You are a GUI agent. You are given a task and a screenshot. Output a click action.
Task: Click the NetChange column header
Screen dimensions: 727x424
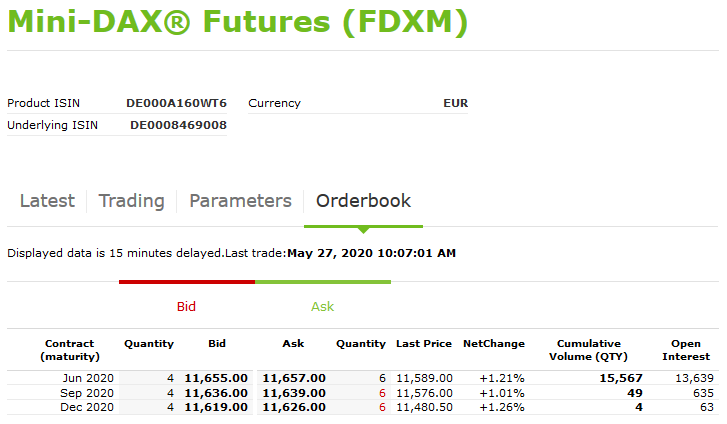tap(494, 344)
